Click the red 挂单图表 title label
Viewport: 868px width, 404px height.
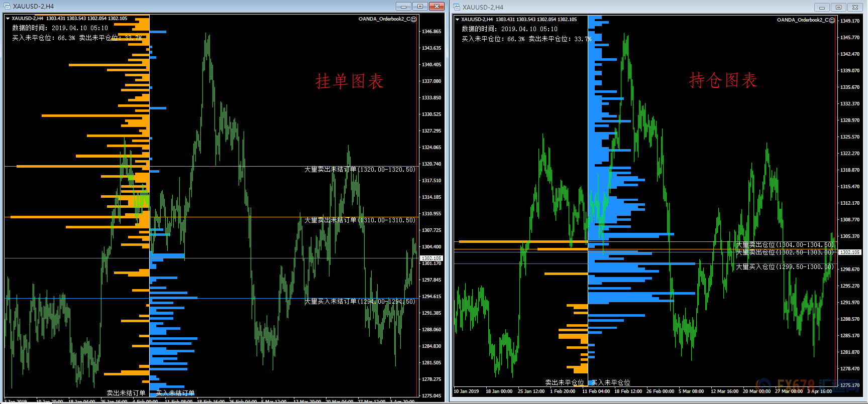pyautogui.click(x=349, y=81)
